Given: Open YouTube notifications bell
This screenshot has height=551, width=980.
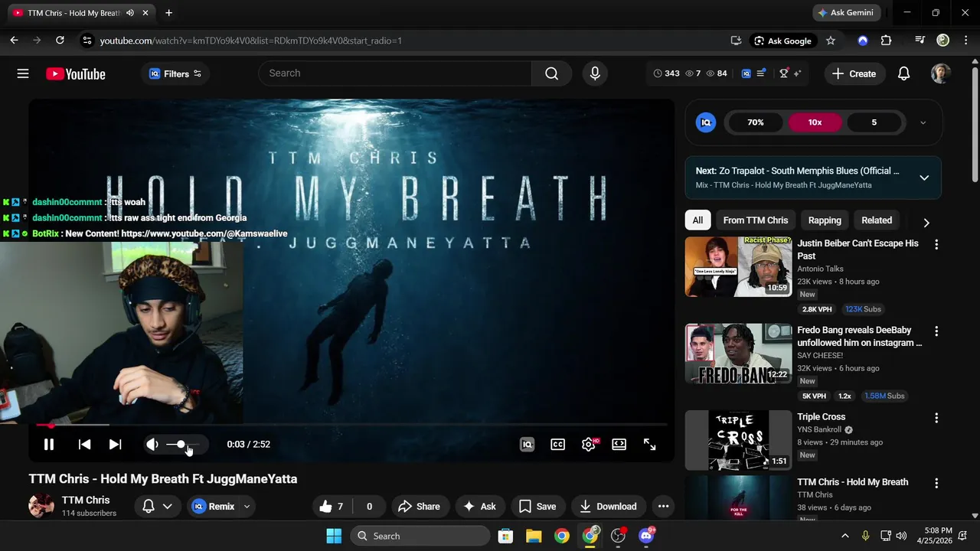Looking at the screenshot, I should pos(903,73).
